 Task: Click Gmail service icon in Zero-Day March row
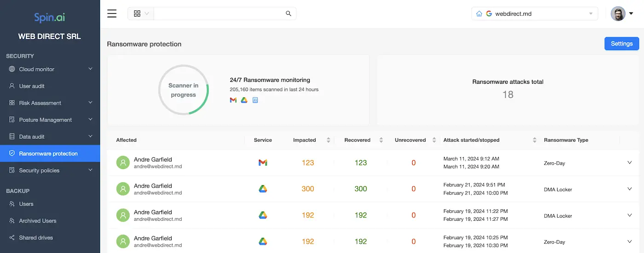pos(263,162)
